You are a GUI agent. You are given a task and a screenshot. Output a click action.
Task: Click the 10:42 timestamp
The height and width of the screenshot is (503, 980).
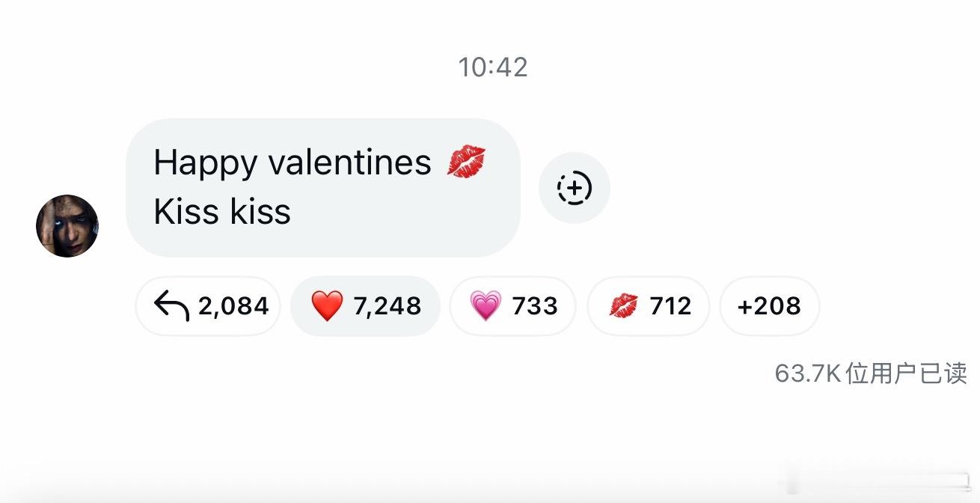click(493, 67)
